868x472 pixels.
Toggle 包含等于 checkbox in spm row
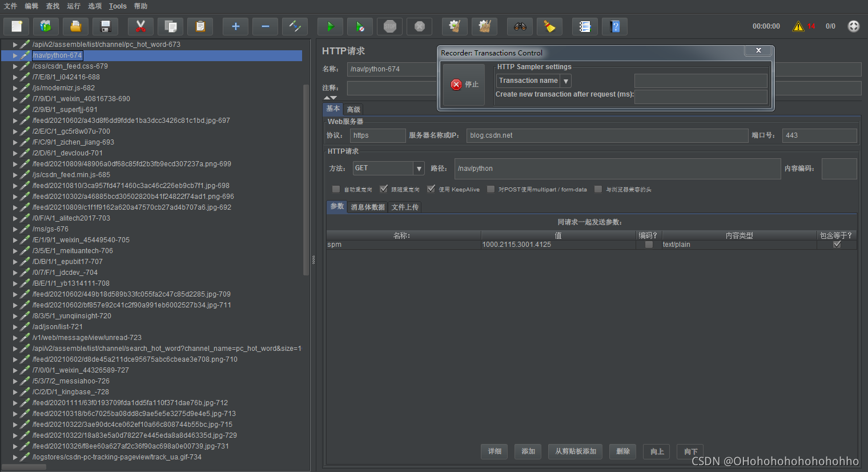tap(837, 245)
